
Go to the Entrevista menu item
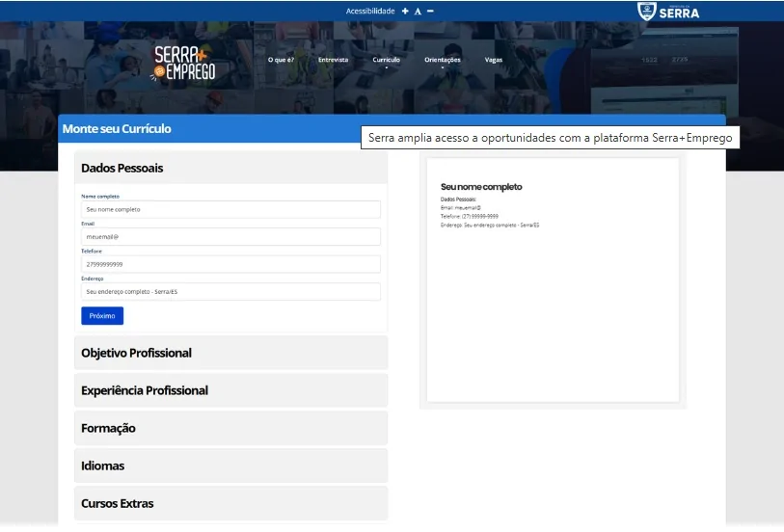(x=333, y=60)
